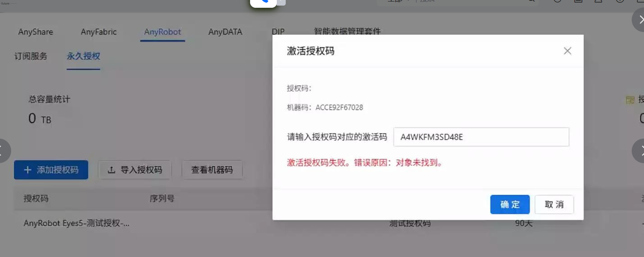Click the 序列号 column header

[x=162, y=199]
